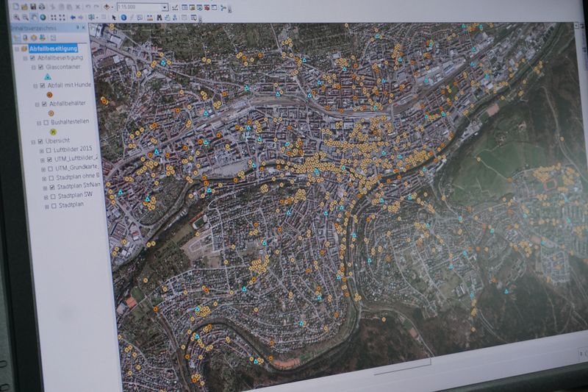Select the Identify tool
Viewport: 588px width, 392px height.
[123, 17]
